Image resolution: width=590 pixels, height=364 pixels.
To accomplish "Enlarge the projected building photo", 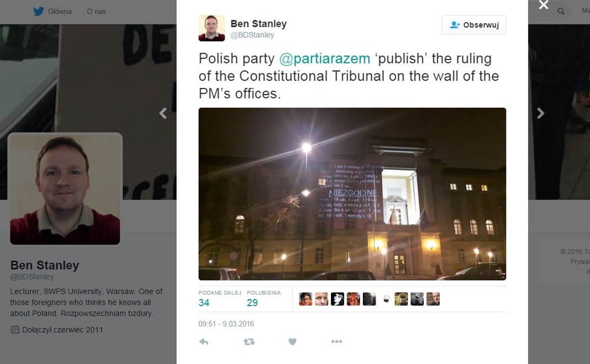I will 352,194.
